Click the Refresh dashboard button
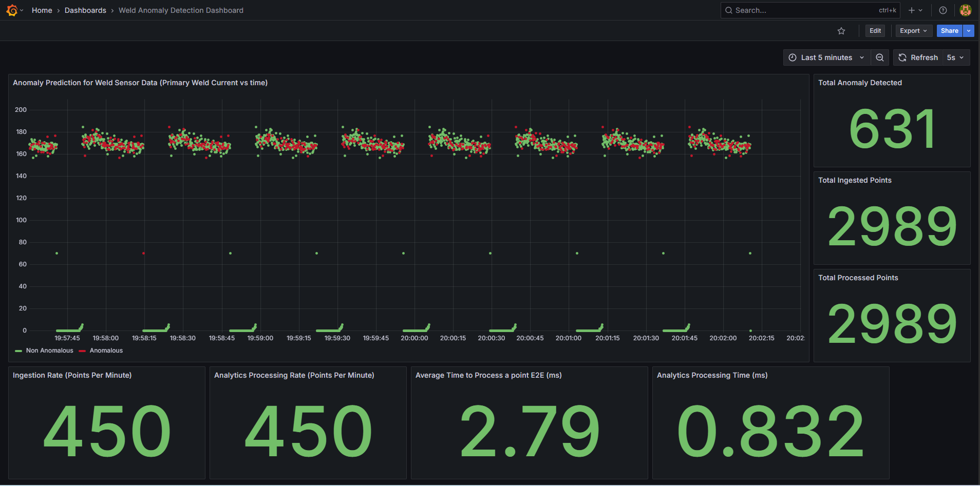This screenshot has height=486, width=980. click(918, 57)
